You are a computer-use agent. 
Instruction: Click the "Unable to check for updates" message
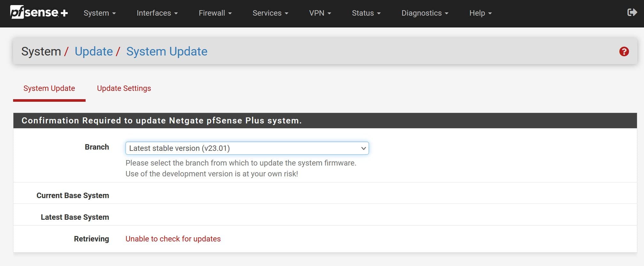(173, 239)
